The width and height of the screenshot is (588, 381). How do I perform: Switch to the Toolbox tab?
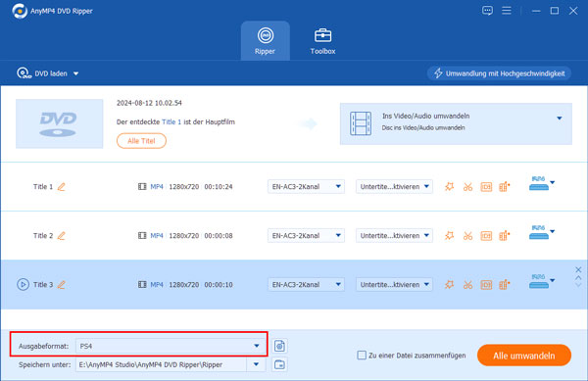click(x=322, y=41)
